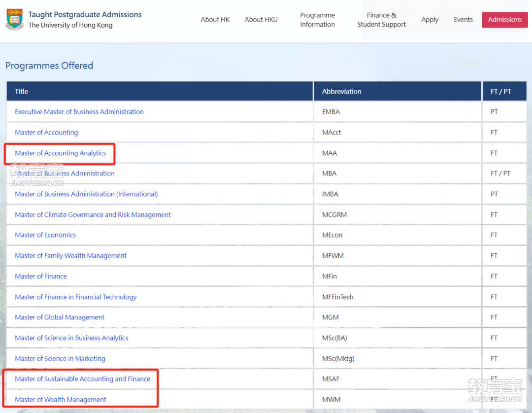Screen dimensions: 532x413
Task: Select the MEcon abbreviation cell
Action: [x=398, y=235]
